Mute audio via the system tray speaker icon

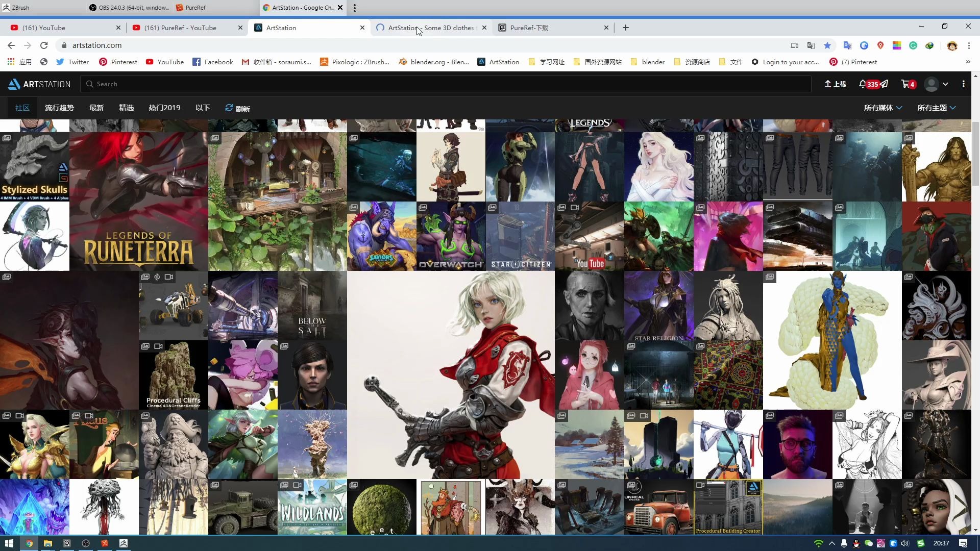(x=904, y=543)
